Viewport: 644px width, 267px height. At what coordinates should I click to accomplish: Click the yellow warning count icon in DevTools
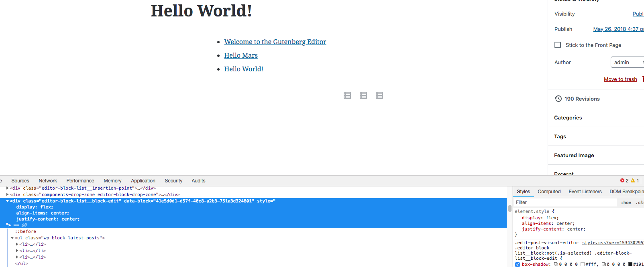[x=633, y=181]
